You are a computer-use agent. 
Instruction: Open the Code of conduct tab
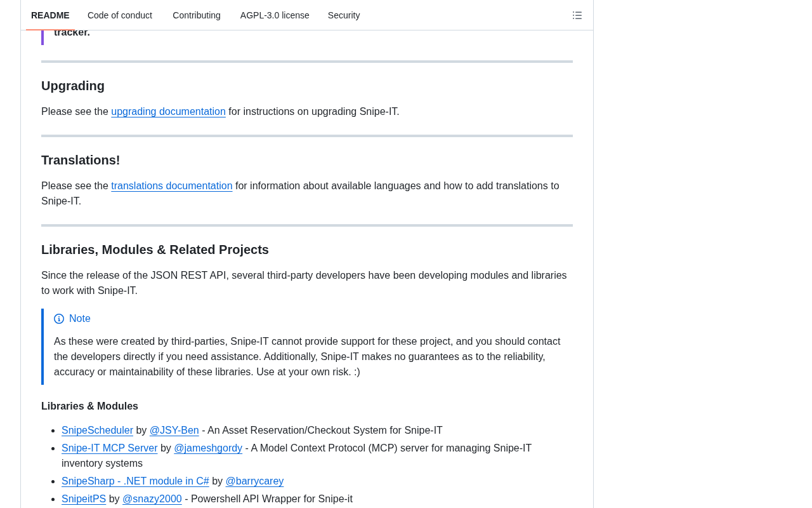click(x=120, y=15)
